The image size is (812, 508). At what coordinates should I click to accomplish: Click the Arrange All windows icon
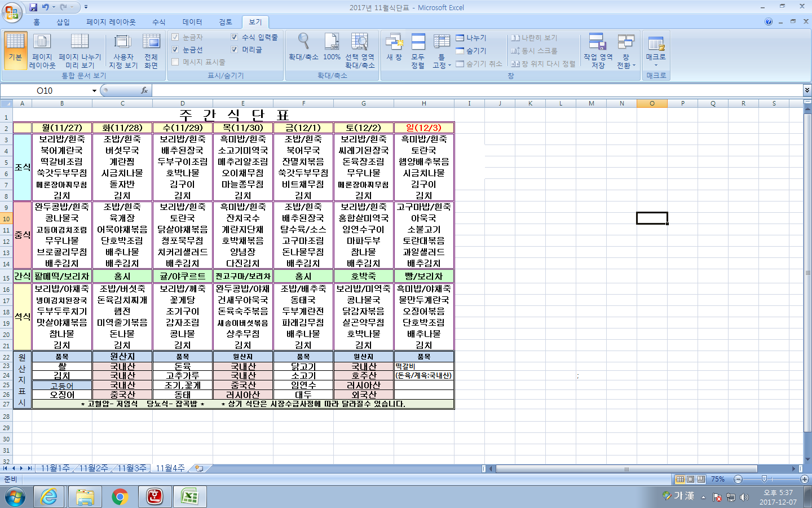[418, 50]
